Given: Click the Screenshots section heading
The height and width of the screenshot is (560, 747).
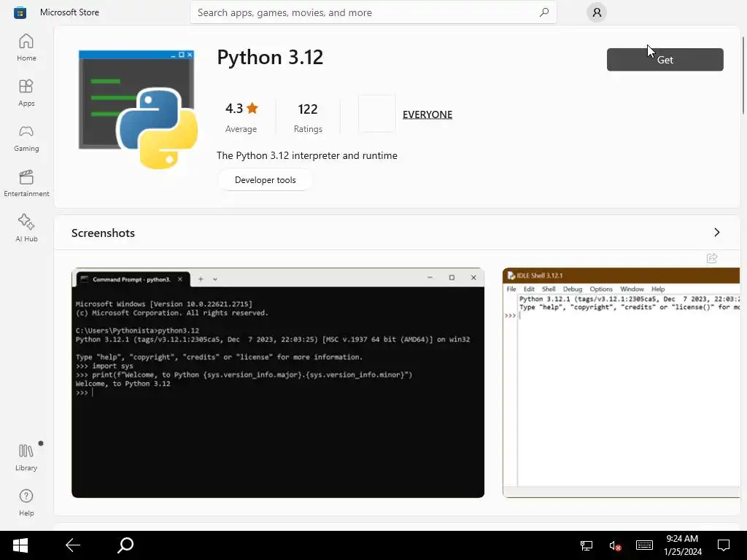Looking at the screenshot, I should click(103, 233).
